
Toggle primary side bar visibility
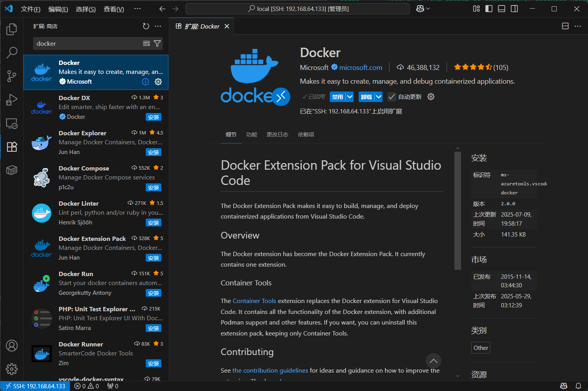489,9
